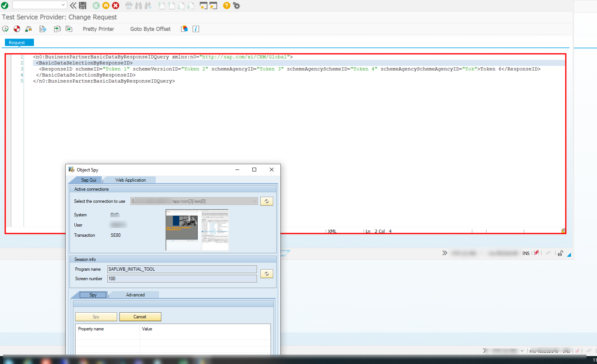
Task: Click the Value column header
Action: [205, 329]
